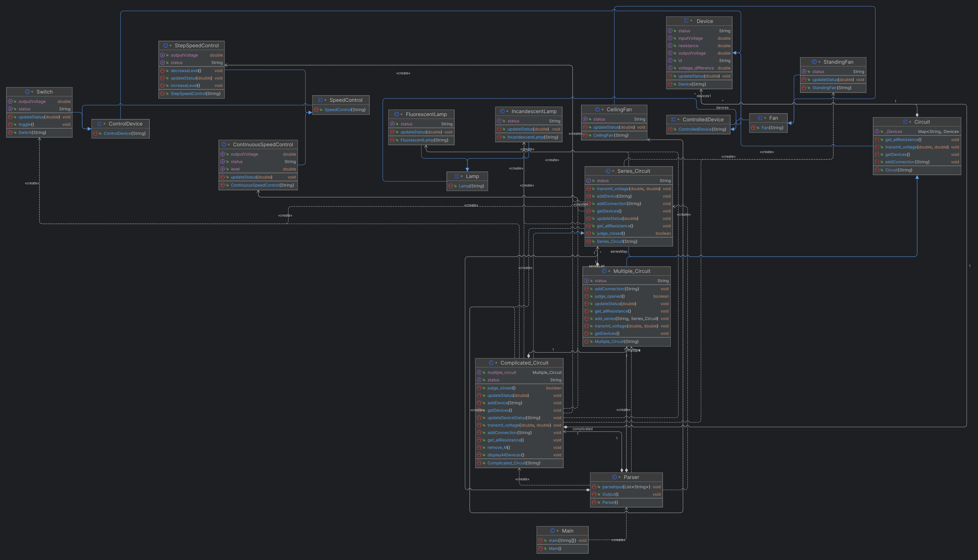
Task: Click SpeedControl(String) constructor row
Action: coord(341,110)
